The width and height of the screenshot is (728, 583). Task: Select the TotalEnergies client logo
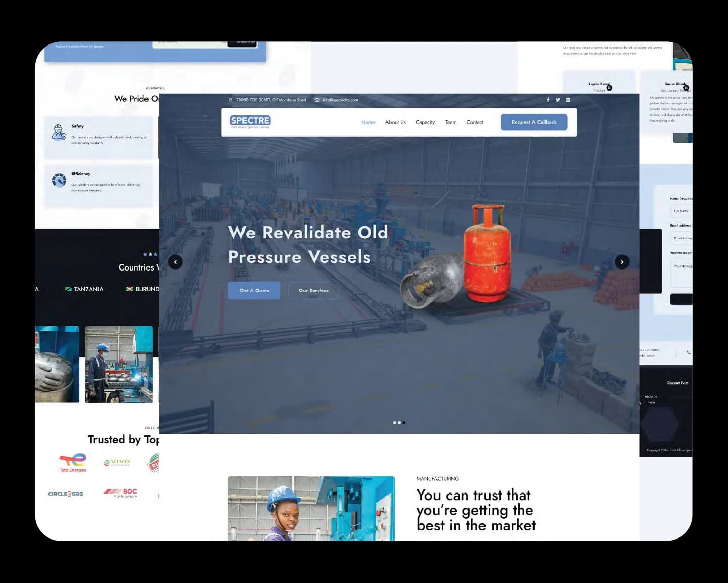(73, 463)
